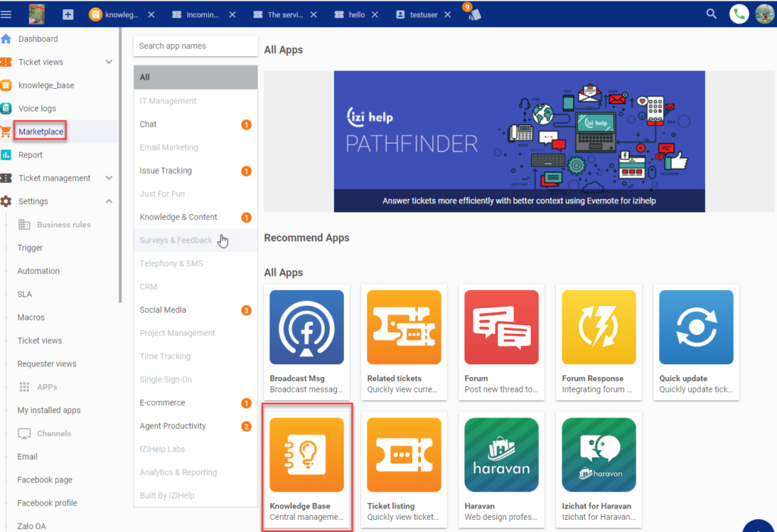The width and height of the screenshot is (777, 532).
Task: Select the All category filter
Action: pyautogui.click(x=195, y=77)
